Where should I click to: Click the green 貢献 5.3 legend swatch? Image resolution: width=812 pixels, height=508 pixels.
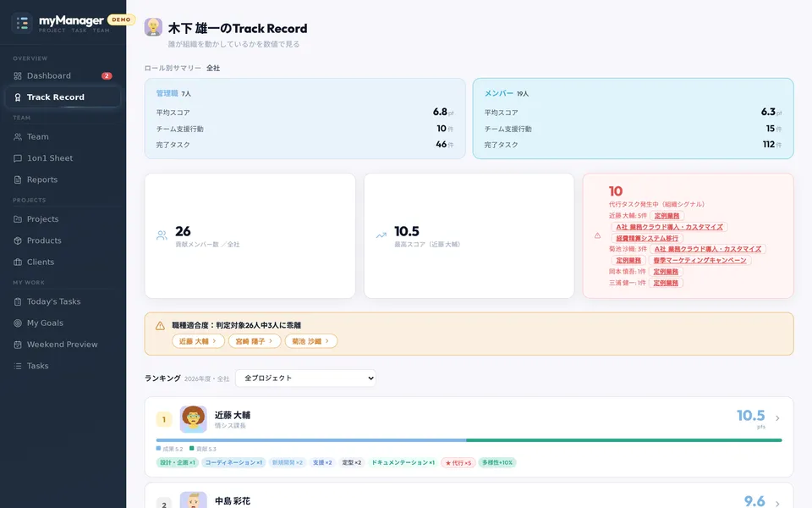(x=192, y=449)
